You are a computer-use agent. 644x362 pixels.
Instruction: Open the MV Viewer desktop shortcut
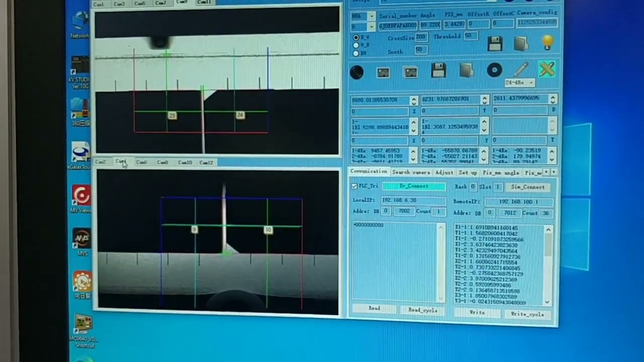(81, 199)
